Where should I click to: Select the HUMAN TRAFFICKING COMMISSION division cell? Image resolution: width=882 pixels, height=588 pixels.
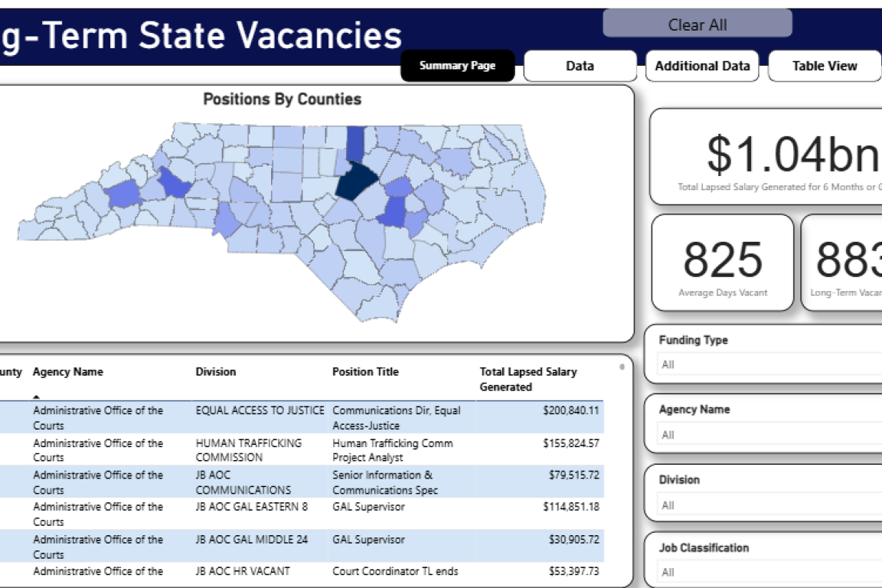249,450
